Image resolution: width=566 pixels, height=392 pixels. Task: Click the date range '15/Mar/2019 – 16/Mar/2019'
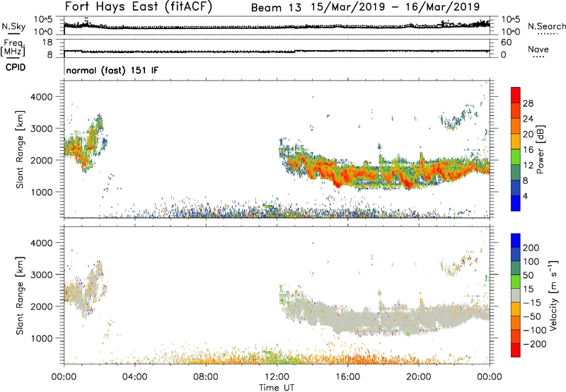click(395, 7)
